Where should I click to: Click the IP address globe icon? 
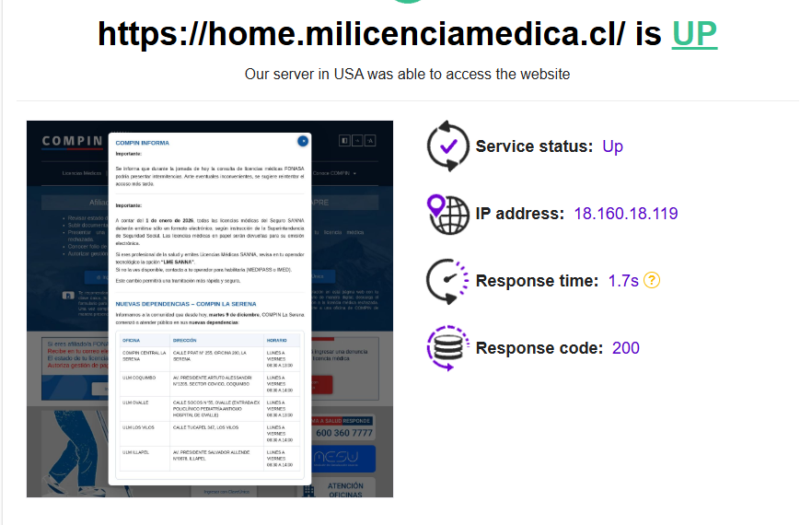pos(448,214)
